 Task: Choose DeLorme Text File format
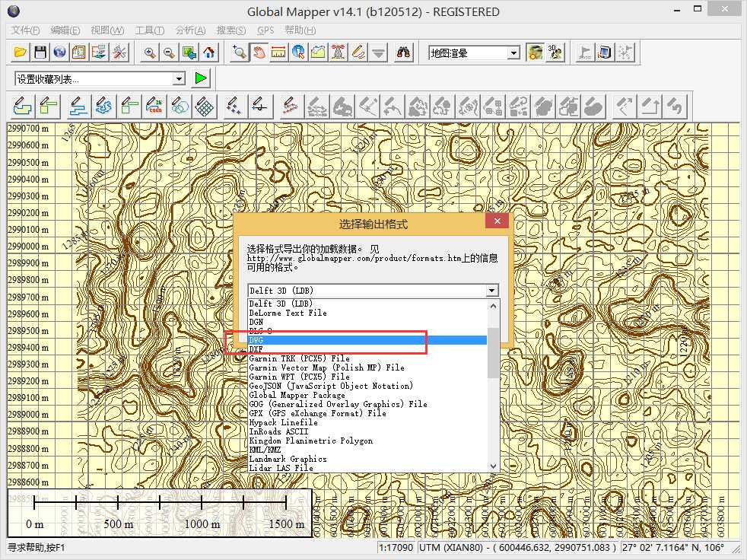point(367,313)
